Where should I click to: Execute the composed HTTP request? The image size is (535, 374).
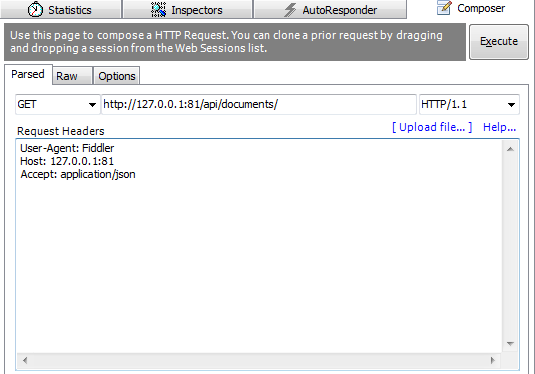click(499, 42)
